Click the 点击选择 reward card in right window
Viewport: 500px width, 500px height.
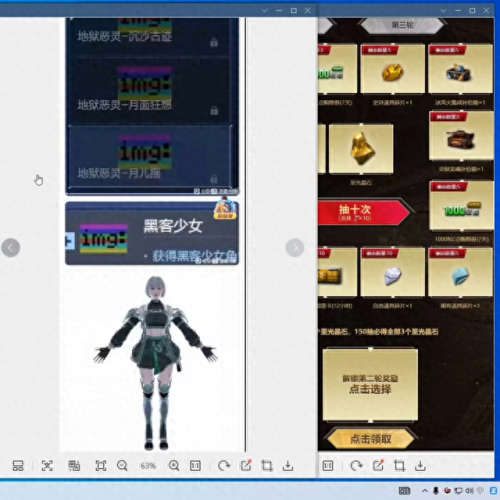[370, 385]
